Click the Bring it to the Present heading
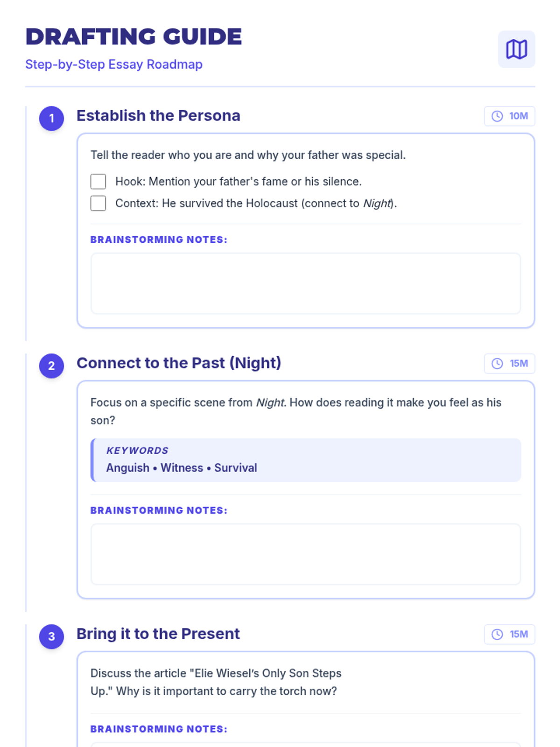The width and height of the screenshot is (560, 747). pyautogui.click(x=158, y=634)
